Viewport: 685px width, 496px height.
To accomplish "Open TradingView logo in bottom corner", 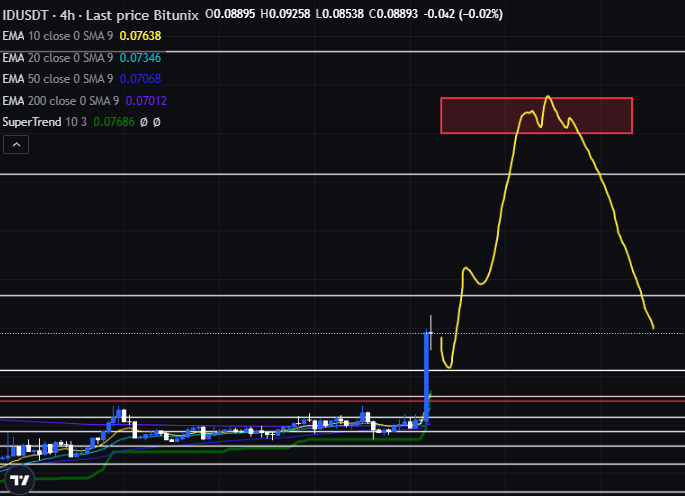I will coord(19,480).
